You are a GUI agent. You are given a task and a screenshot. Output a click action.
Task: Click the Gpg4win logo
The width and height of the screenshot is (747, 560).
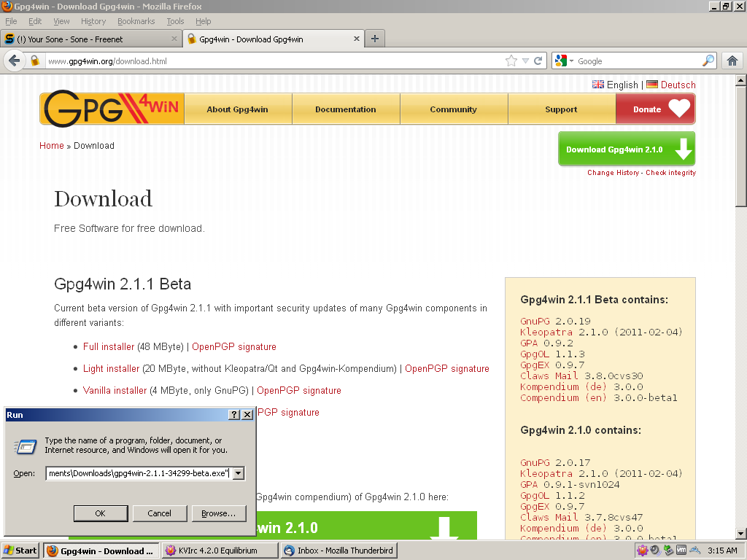(112, 109)
